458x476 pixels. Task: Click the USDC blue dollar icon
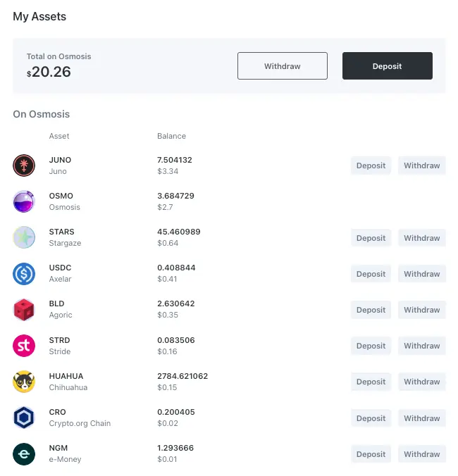(24, 273)
